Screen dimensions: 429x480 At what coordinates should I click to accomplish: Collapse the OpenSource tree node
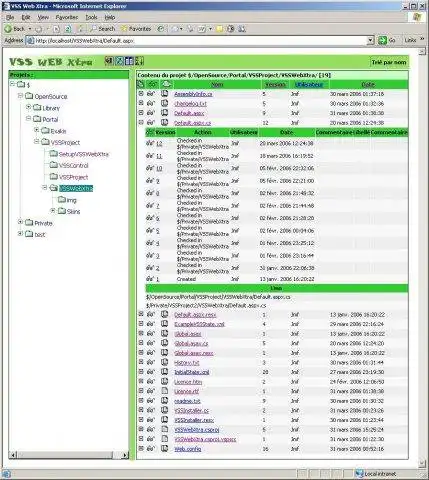click(20, 96)
